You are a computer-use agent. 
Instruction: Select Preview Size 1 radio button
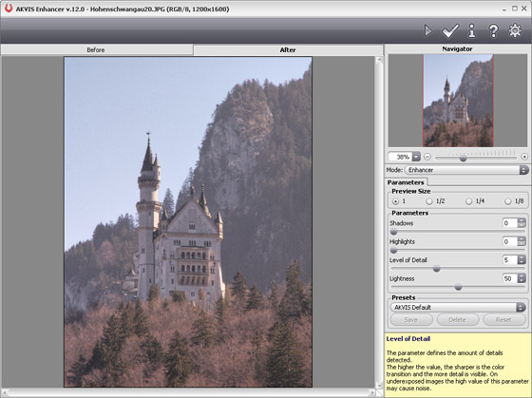coord(395,201)
